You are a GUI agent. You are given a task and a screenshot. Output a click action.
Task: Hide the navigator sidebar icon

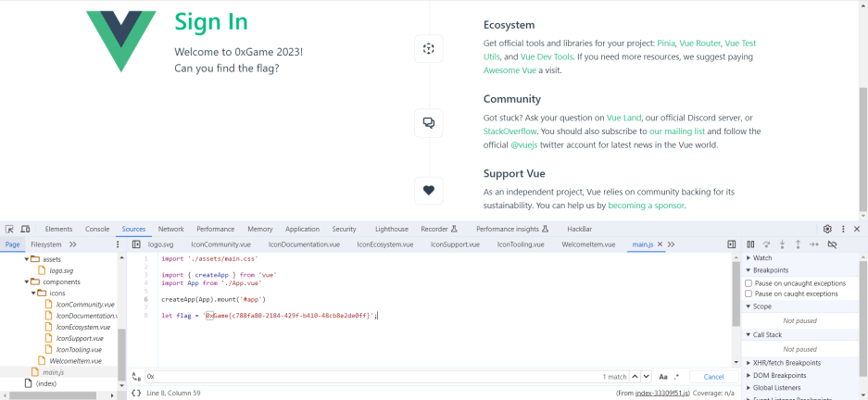coord(136,244)
